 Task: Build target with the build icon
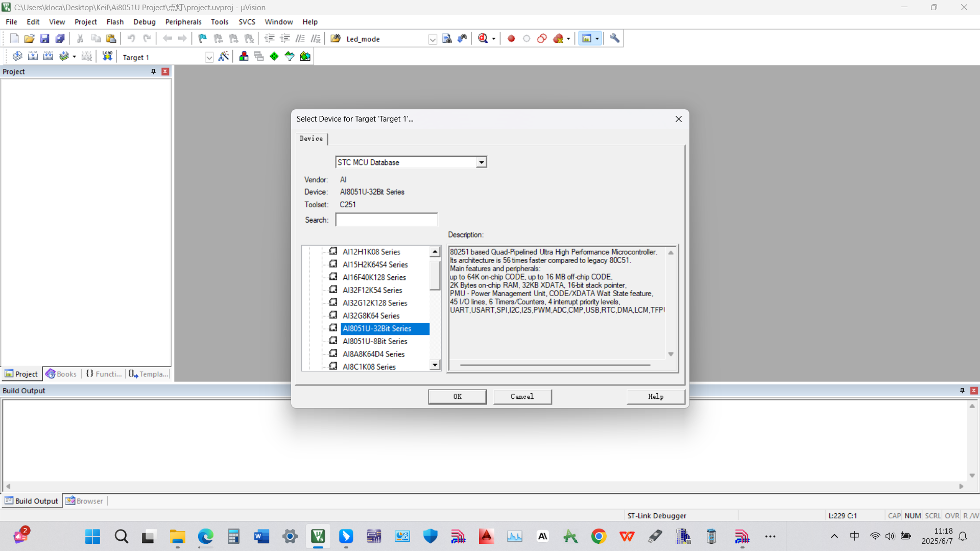click(33, 56)
